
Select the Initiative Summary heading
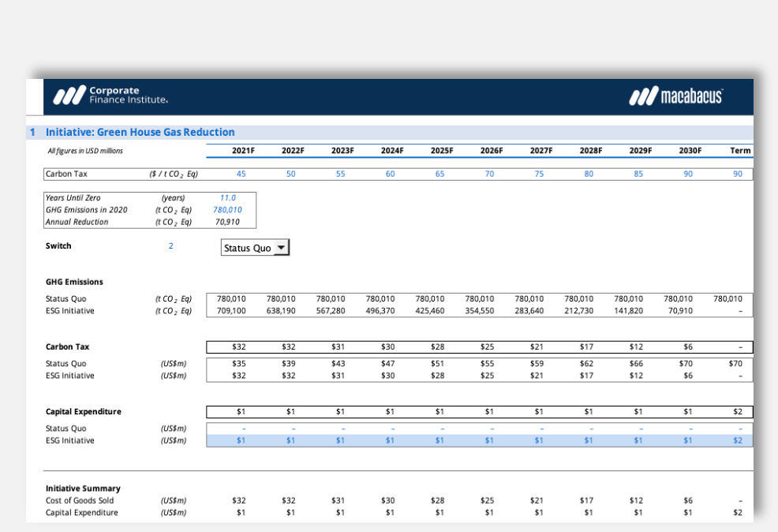[x=83, y=489]
